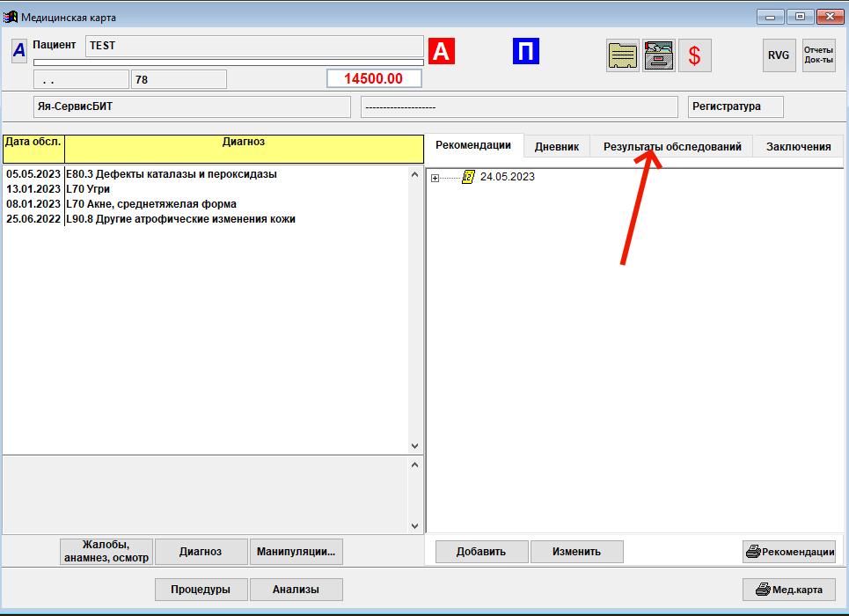Print using the Мед.карта button
This screenshot has width=849, height=616.
[x=788, y=590]
